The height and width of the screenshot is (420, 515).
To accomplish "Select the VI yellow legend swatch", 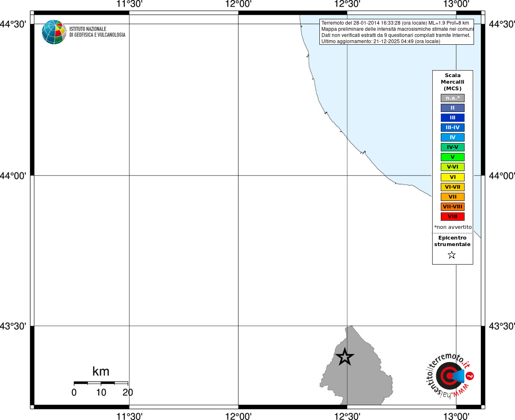I will click(x=453, y=177).
